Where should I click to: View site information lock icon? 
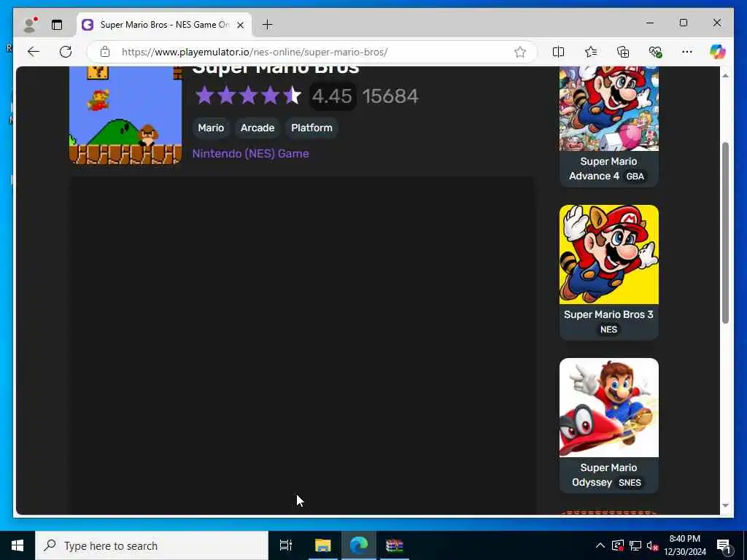105,52
